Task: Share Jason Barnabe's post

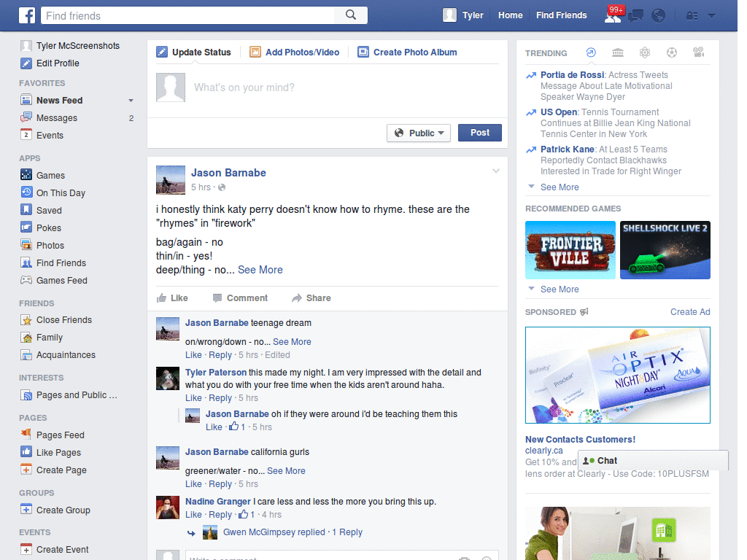Action: (x=311, y=298)
